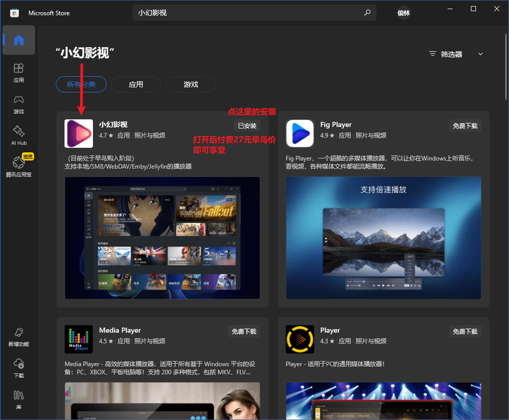Image resolution: width=509 pixels, height=420 pixels.
Task: Click 免费下载 for Media Player
Action: pyautogui.click(x=244, y=332)
